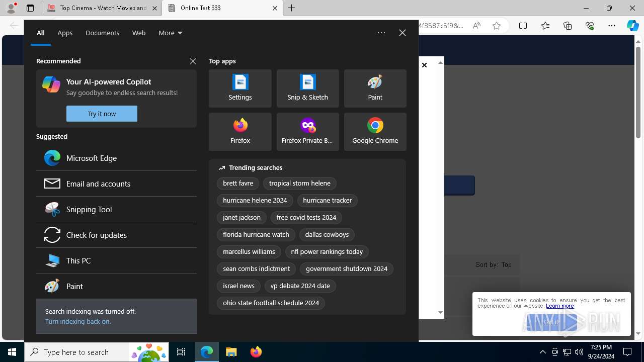This screenshot has height=362, width=644.
Task: Select Check for updates suggestion
Action: 116,235
